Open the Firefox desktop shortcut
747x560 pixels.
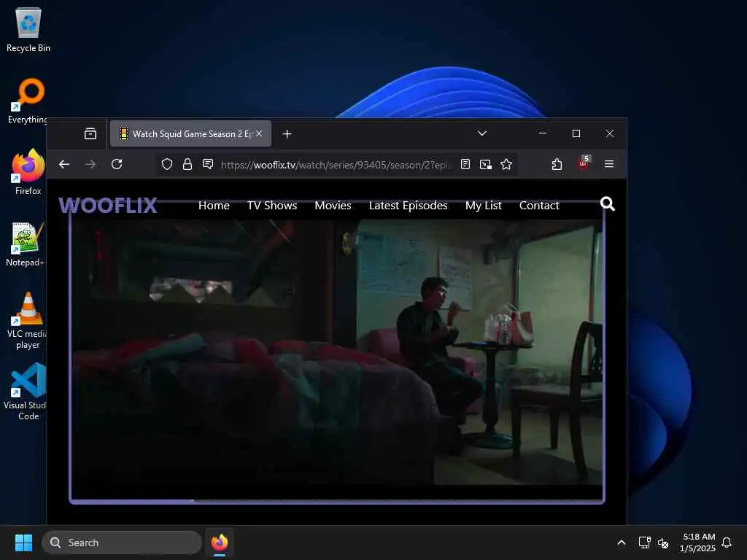(x=28, y=172)
